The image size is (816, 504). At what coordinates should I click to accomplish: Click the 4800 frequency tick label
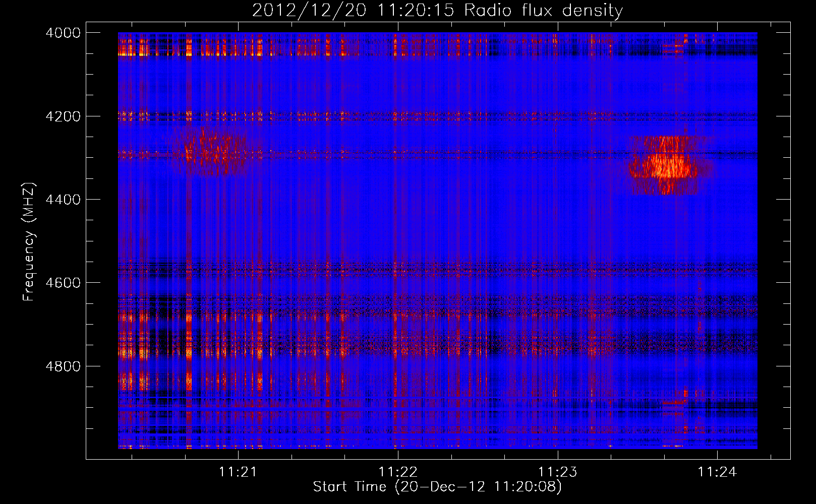(63, 366)
